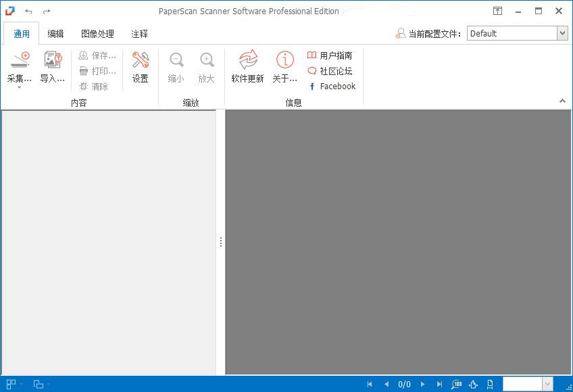Click the fit-to-width icon in status bar
573x392 pixels.
(474, 384)
